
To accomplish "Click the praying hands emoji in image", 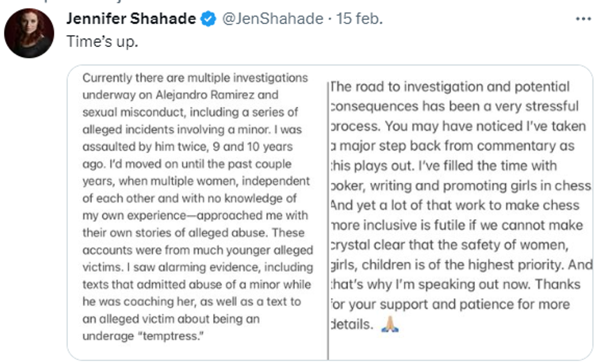I will (390, 324).
